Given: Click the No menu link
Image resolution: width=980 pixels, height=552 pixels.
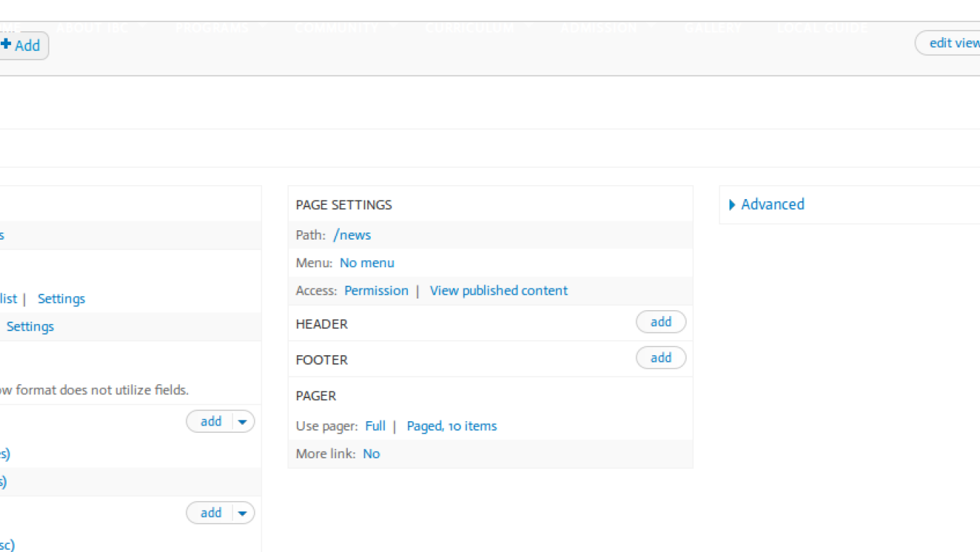Looking at the screenshot, I should pos(367,262).
